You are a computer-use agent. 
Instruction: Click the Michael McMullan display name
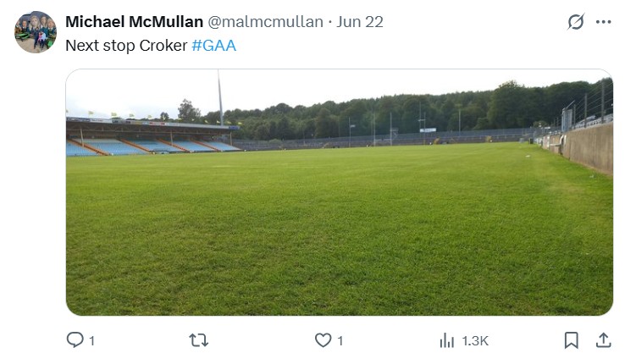[134, 22]
